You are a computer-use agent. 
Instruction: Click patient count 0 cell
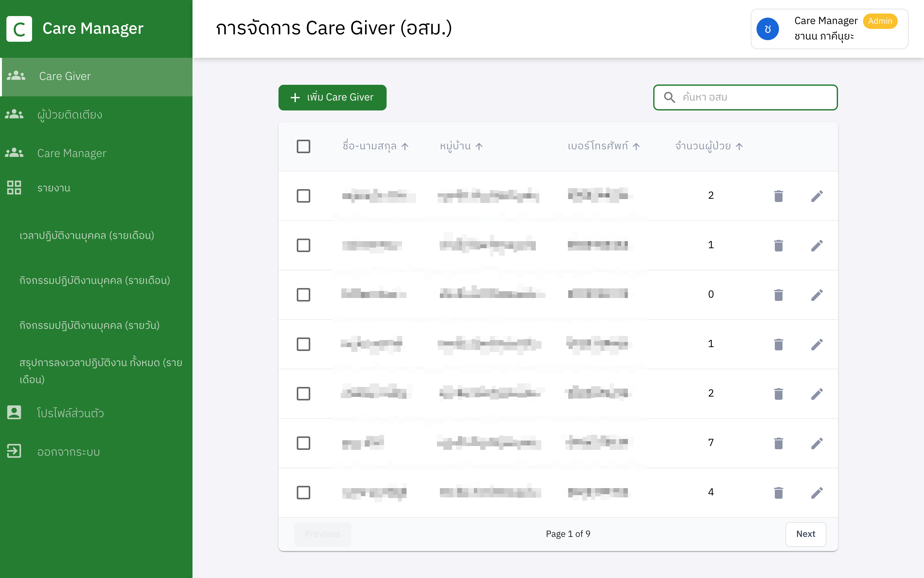[711, 294]
